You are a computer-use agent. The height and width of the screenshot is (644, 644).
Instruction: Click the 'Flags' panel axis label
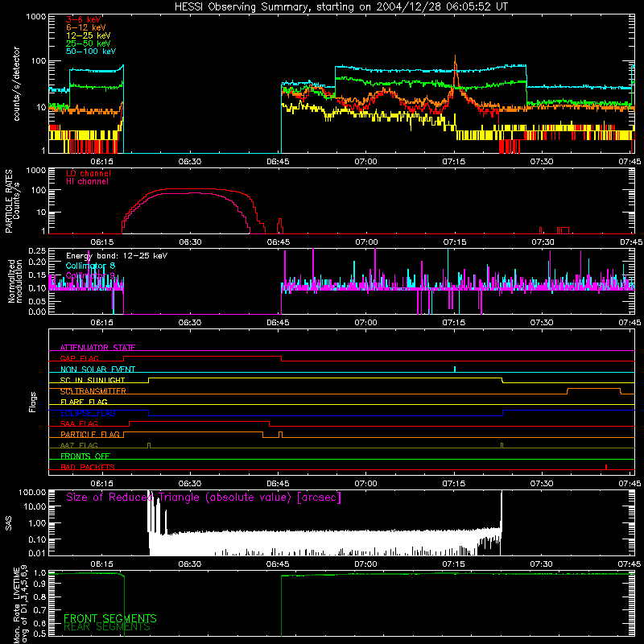point(32,402)
